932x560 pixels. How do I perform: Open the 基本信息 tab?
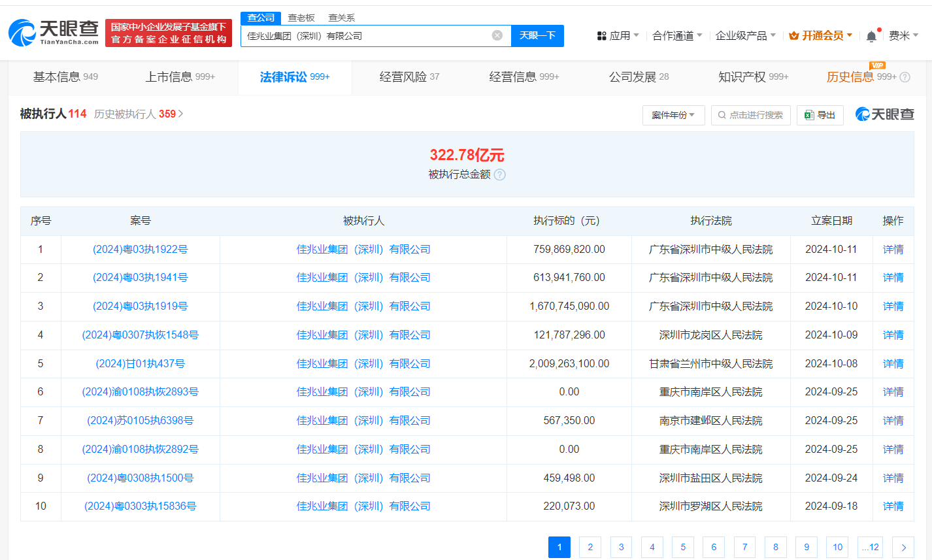pyautogui.click(x=65, y=77)
